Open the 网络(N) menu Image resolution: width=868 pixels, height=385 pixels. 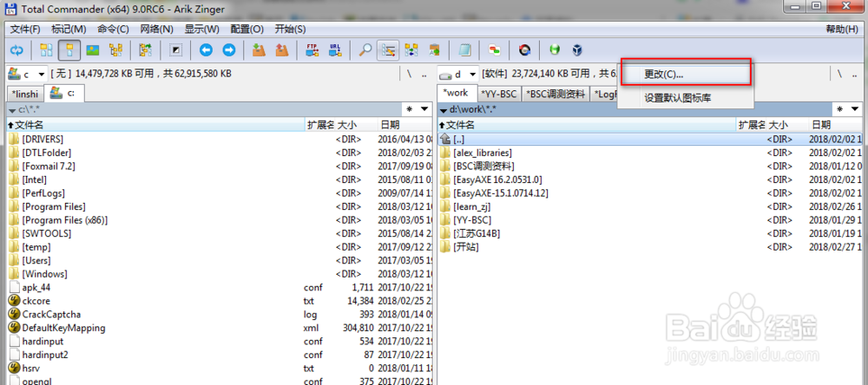point(156,29)
